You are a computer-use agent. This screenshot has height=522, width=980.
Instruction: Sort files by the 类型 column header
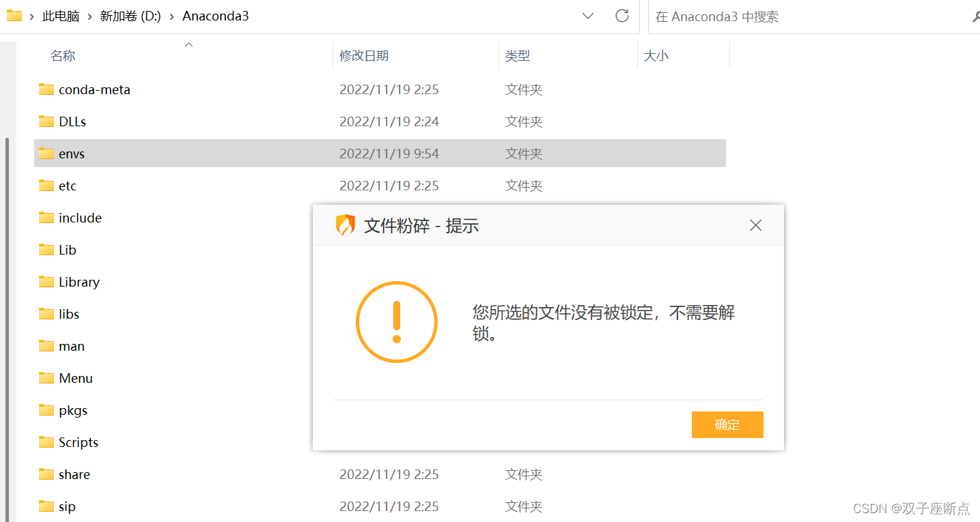tap(518, 55)
